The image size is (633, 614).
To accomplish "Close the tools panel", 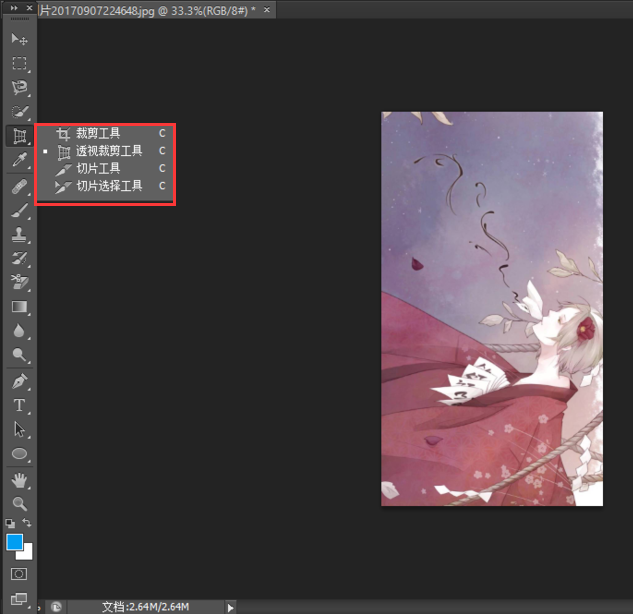I will coord(29,8).
